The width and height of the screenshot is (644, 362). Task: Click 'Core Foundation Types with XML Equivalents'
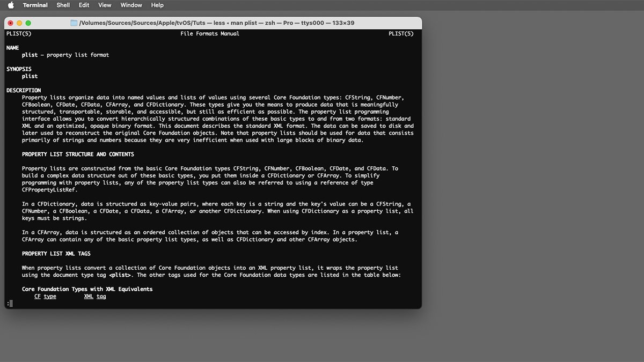pos(87,289)
